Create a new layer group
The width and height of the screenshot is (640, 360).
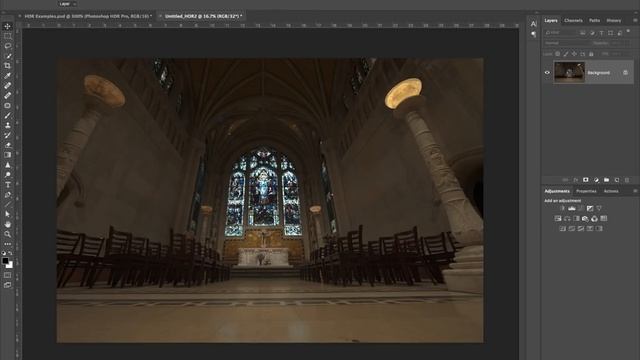pos(607,180)
